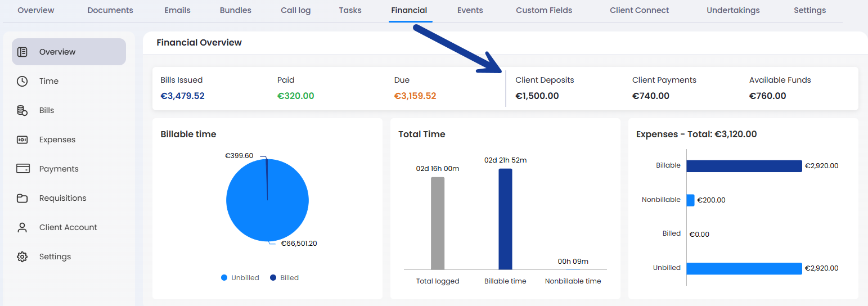Viewport: 868px width, 306px height.
Task: Open Expenses via its cash icon
Action: [23, 139]
